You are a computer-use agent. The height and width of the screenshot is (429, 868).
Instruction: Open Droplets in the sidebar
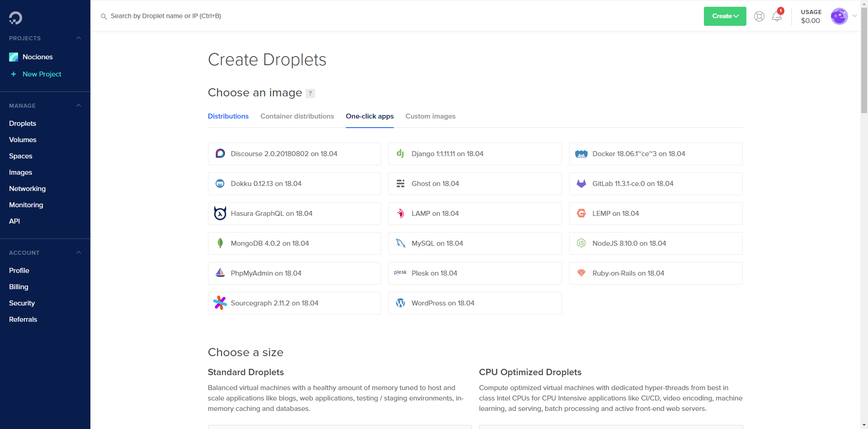click(23, 124)
